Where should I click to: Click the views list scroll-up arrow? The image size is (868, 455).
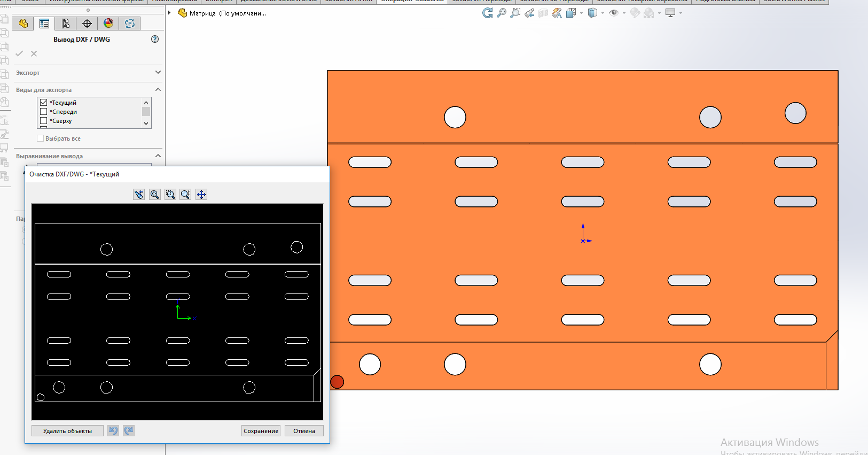click(x=146, y=102)
